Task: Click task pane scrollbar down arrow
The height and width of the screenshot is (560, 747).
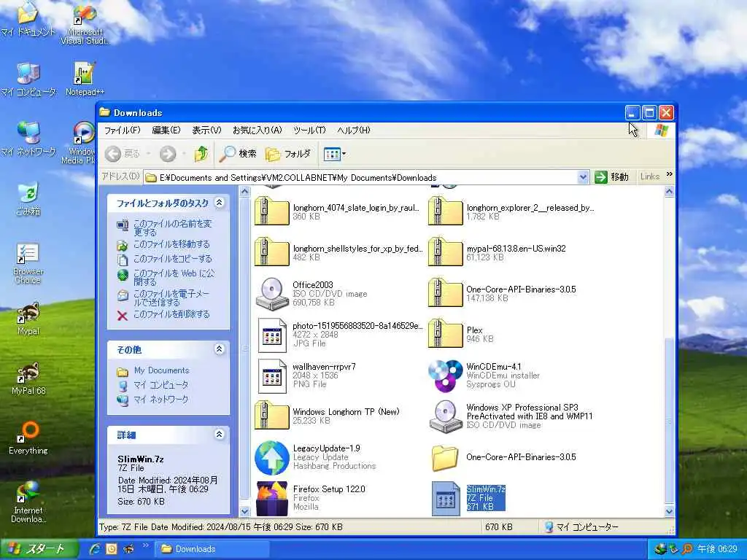Action: [x=244, y=511]
